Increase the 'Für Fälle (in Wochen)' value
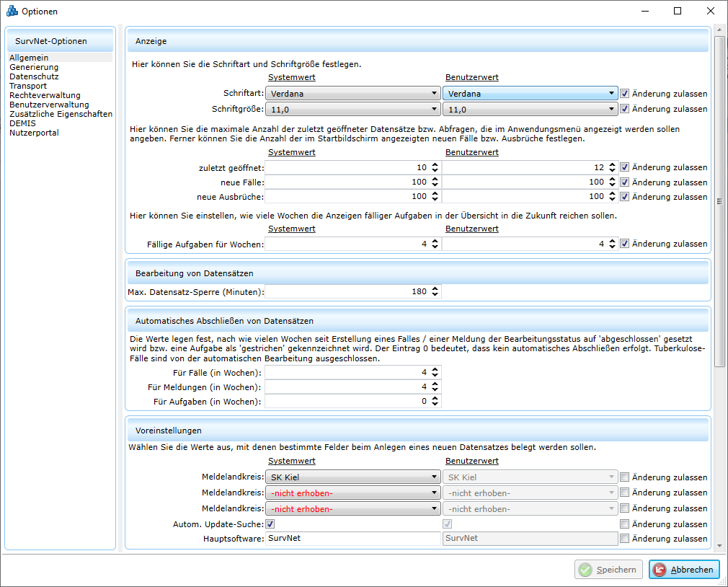Viewport: 728px width, 587px height. (435, 369)
